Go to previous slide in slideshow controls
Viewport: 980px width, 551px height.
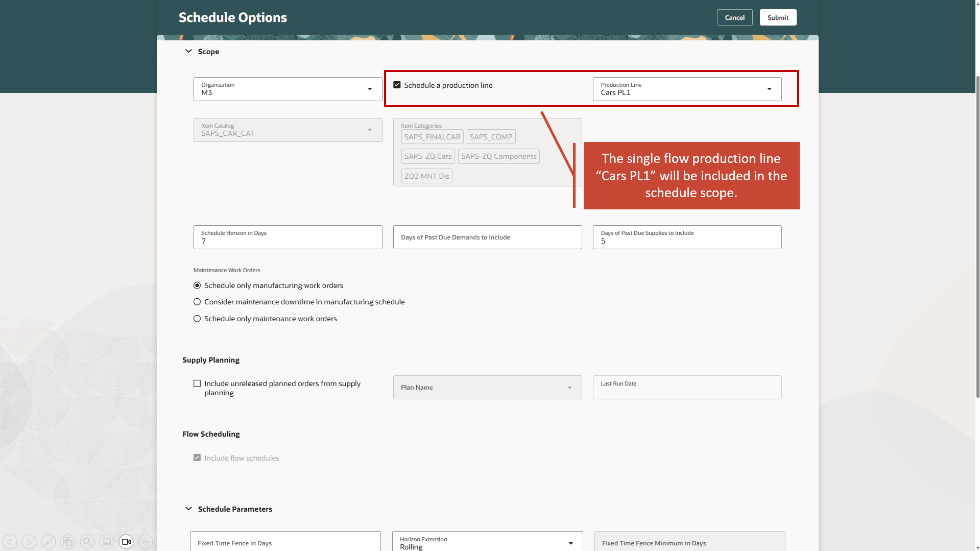tap(10, 542)
